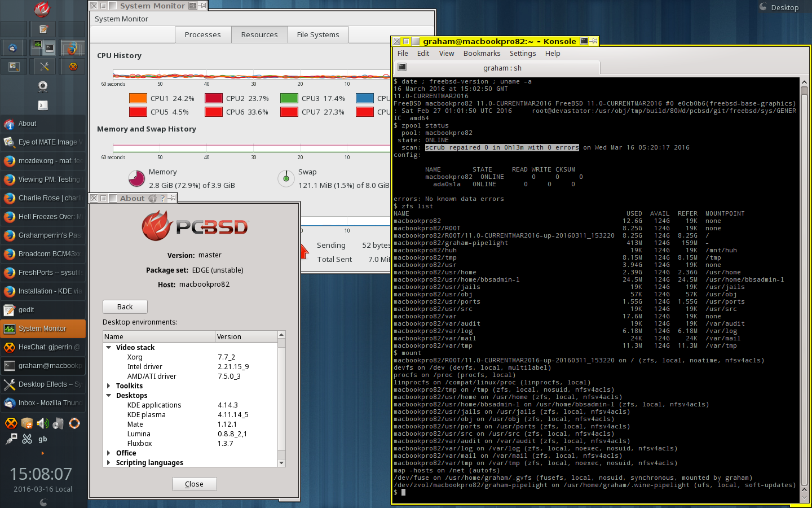Image resolution: width=812 pixels, height=508 pixels.
Task: Open the wrench-and-screwdriver pager desktop
Action: point(44,67)
